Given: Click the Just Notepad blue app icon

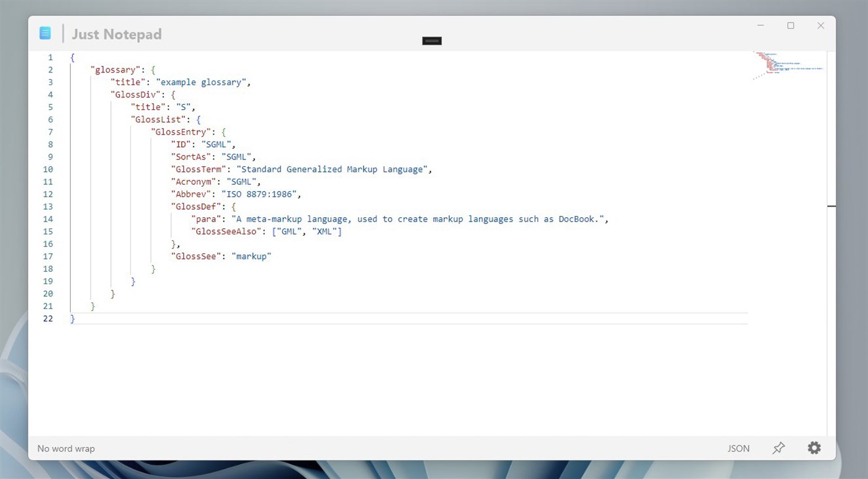Looking at the screenshot, I should coord(45,33).
